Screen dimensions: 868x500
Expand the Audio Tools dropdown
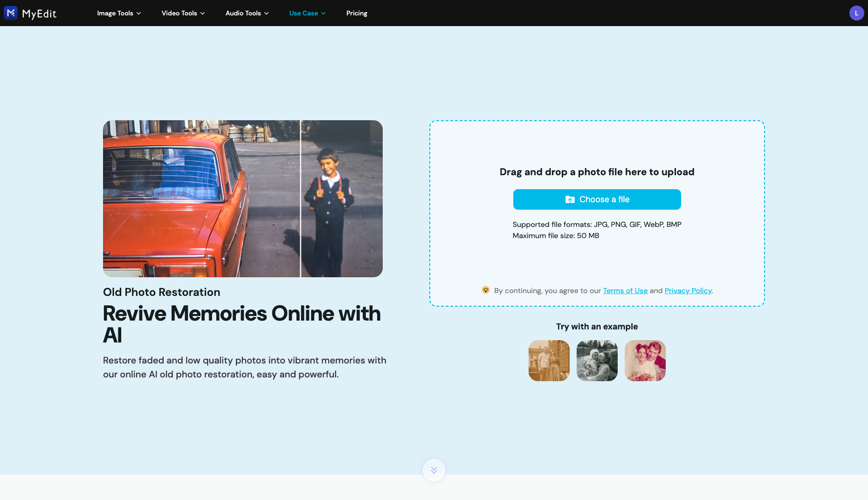247,13
